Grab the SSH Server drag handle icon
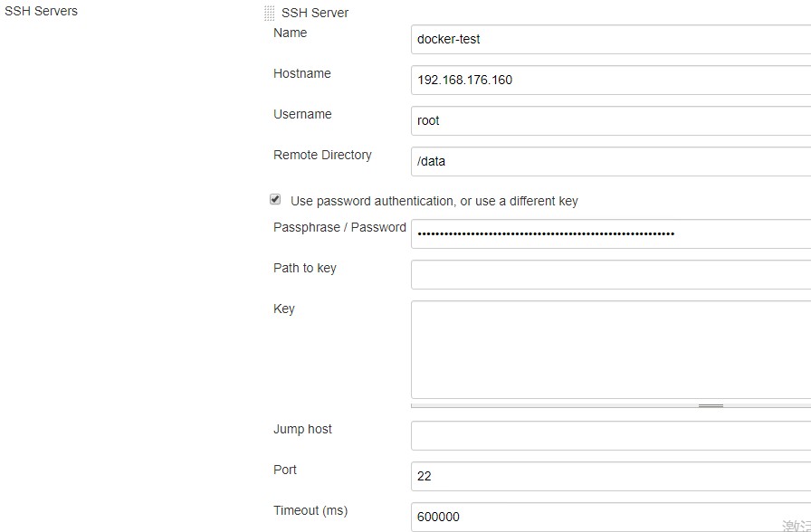 click(x=269, y=13)
